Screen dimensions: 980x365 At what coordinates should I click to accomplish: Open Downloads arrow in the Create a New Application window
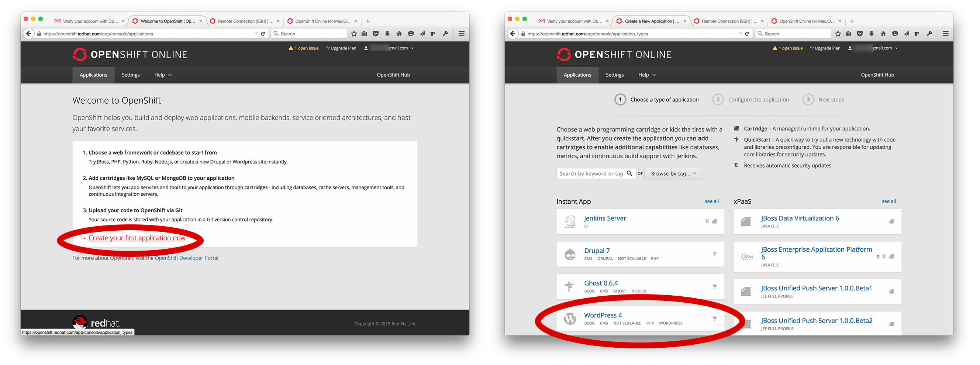tap(872, 34)
